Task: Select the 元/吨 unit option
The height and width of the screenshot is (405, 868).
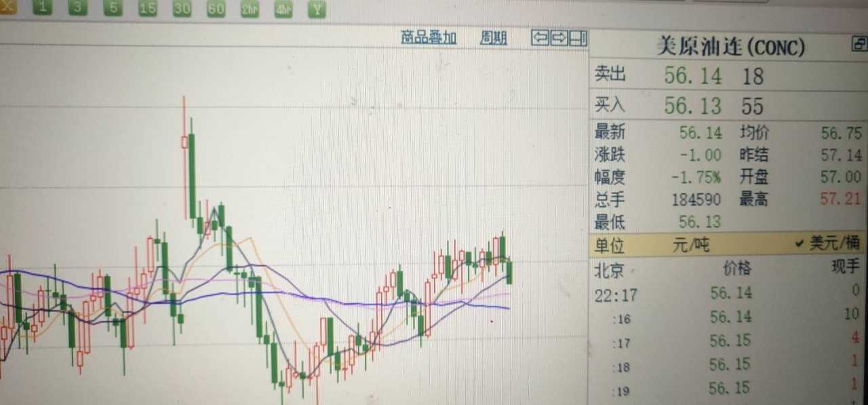Action: click(690, 244)
